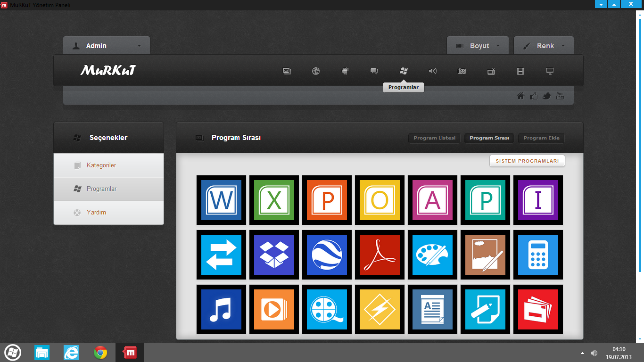Click the Facebook like thumbs-up icon

(534, 96)
